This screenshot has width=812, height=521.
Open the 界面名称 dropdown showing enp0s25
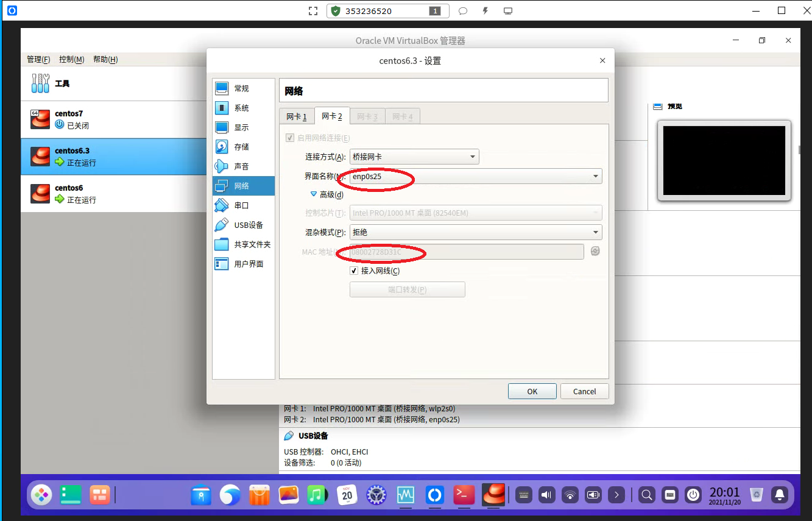[x=476, y=177]
